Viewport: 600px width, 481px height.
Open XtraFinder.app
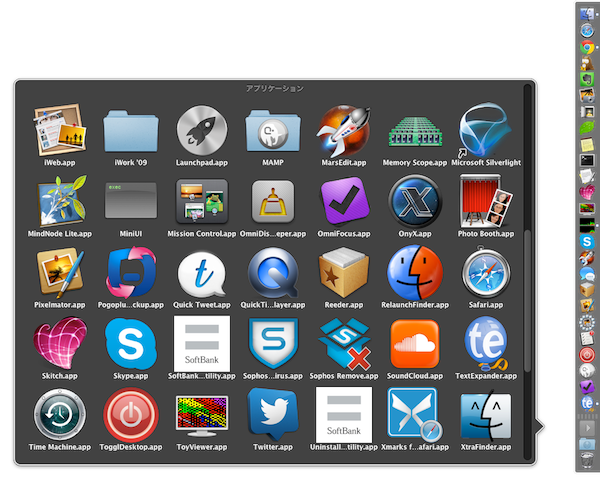pos(486,416)
